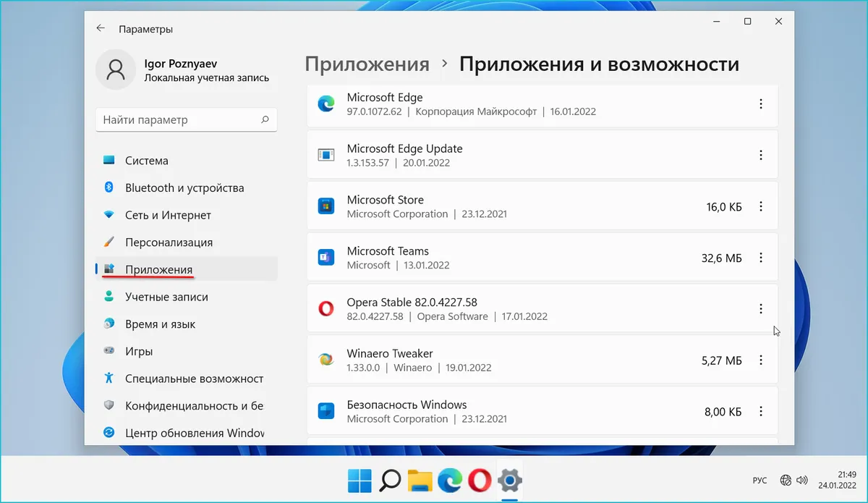Click the network globe icon in tray
The image size is (868, 503).
point(786,480)
